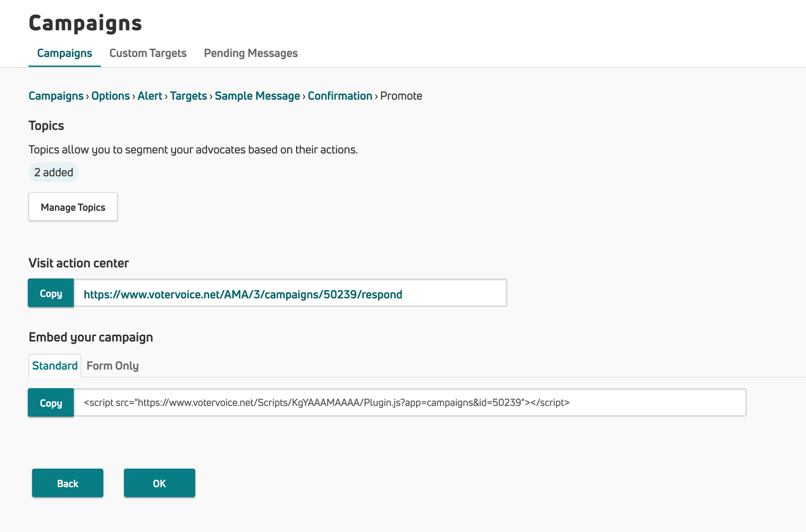Select the Standard embed tab

(x=55, y=366)
